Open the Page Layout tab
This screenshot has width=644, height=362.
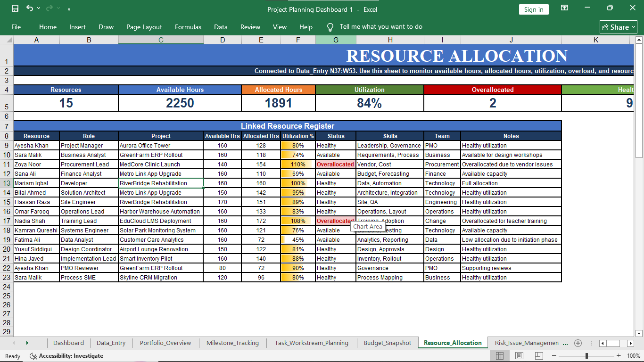pyautogui.click(x=144, y=27)
